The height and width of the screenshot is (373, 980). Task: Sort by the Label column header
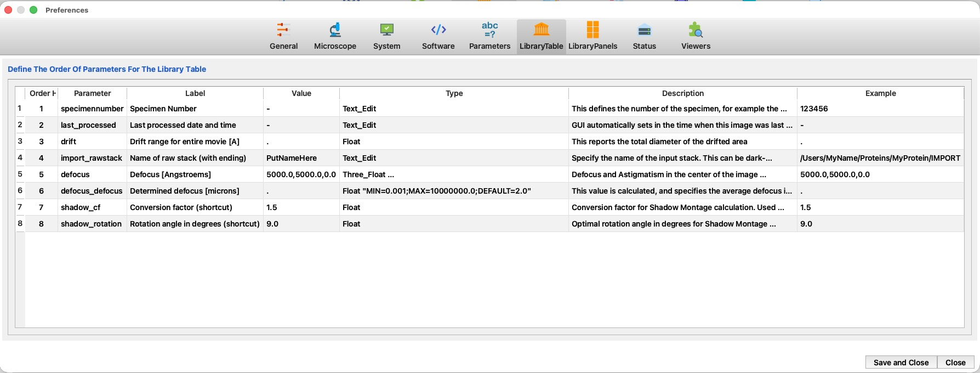click(x=195, y=93)
